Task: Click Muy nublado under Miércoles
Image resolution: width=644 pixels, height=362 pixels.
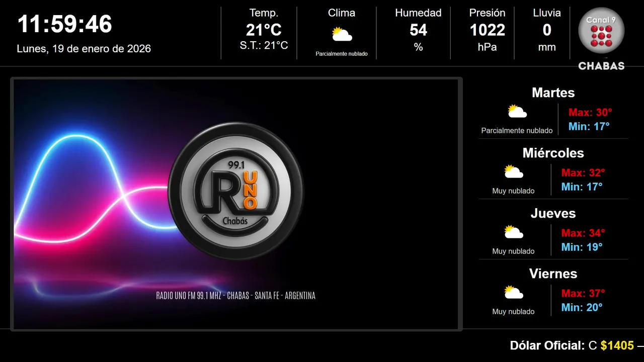Action: coord(513,191)
